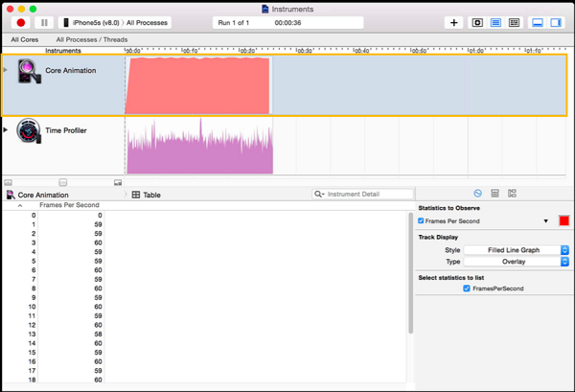The height and width of the screenshot is (392, 575).
Task: Click the Time Profiler instrument icon
Action: [29, 135]
